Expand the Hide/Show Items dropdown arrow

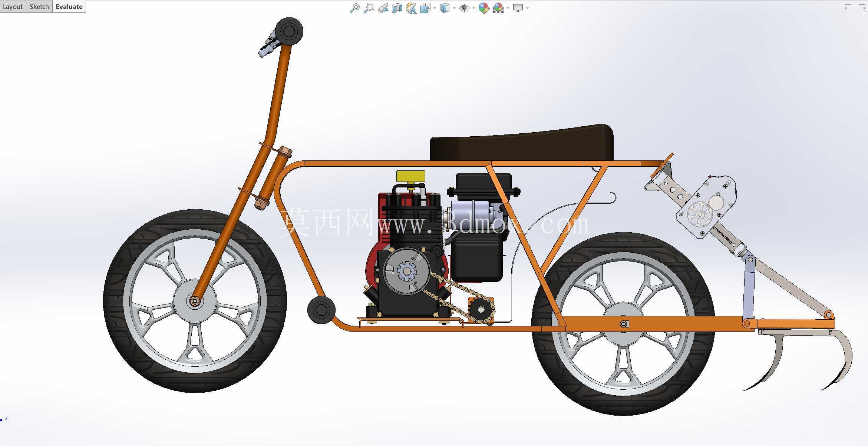[473, 8]
